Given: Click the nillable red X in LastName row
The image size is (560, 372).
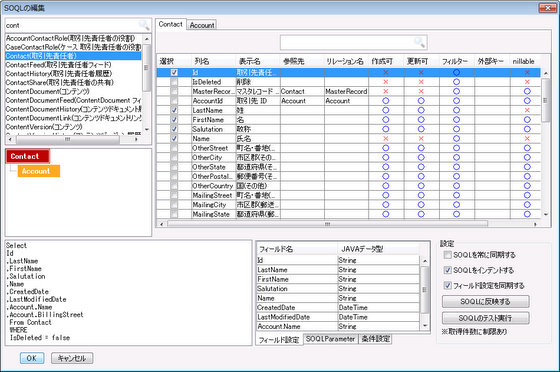Looking at the screenshot, I should (x=527, y=110).
